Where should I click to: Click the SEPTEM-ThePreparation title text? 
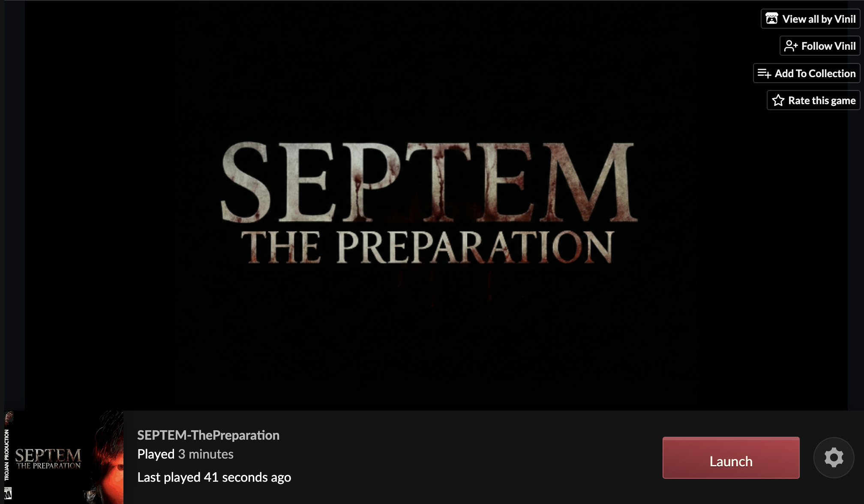coord(208,435)
